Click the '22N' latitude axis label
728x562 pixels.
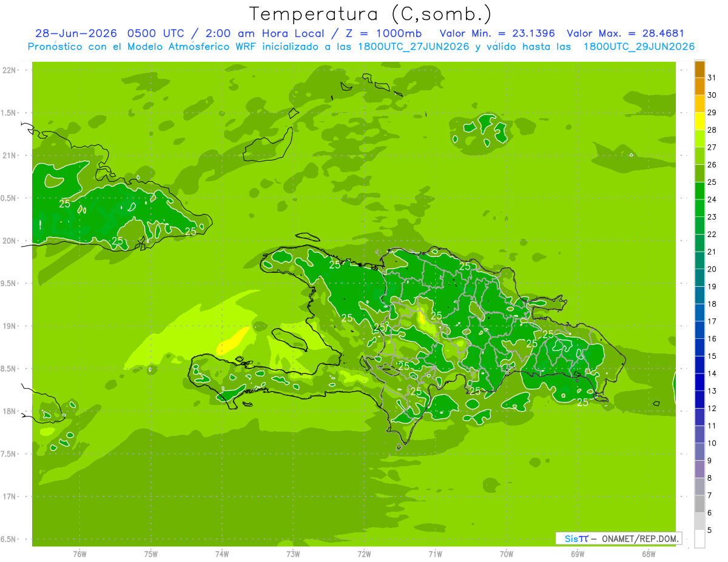click(10, 70)
